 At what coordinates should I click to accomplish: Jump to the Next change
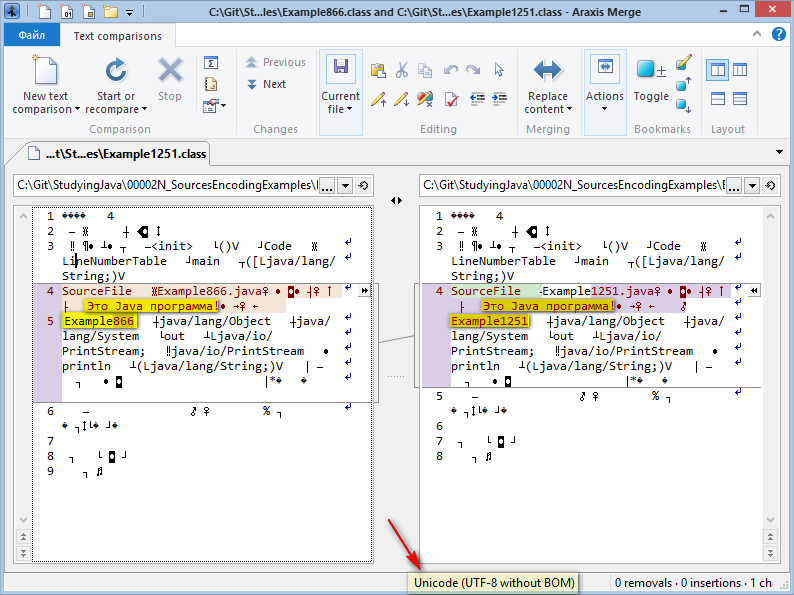(267, 84)
